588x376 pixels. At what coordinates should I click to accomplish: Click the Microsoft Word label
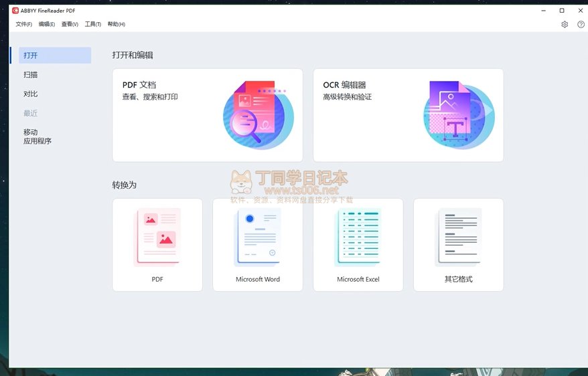click(258, 280)
